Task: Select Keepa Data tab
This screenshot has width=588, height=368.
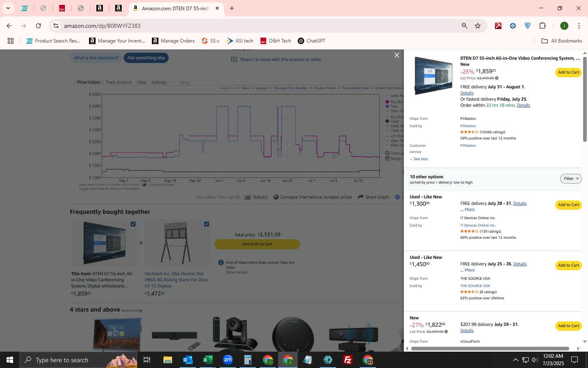Action: click(x=141, y=82)
